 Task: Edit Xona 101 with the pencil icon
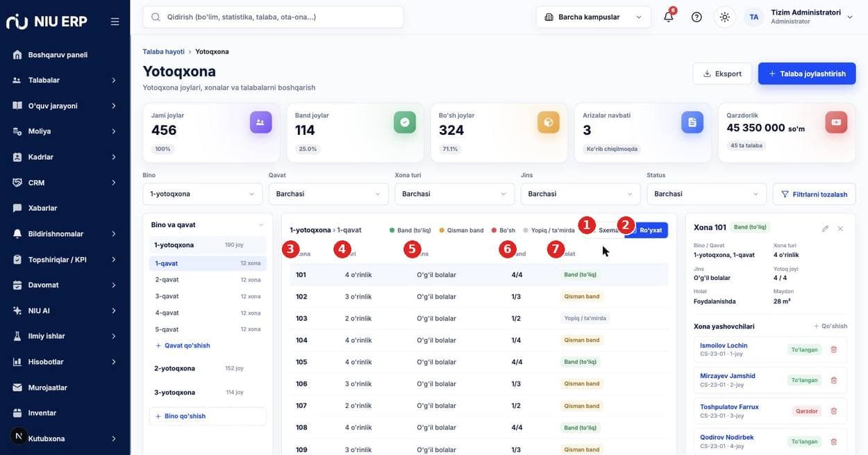click(825, 228)
